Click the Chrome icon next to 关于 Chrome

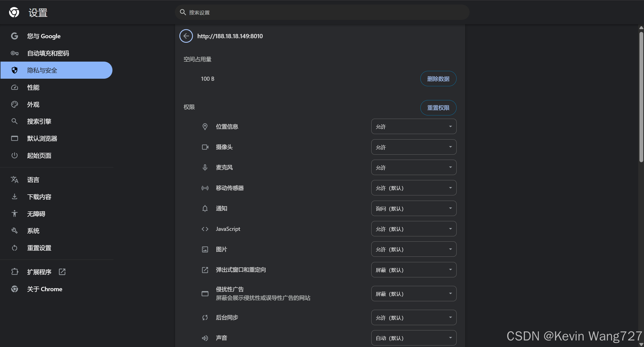pos(15,289)
